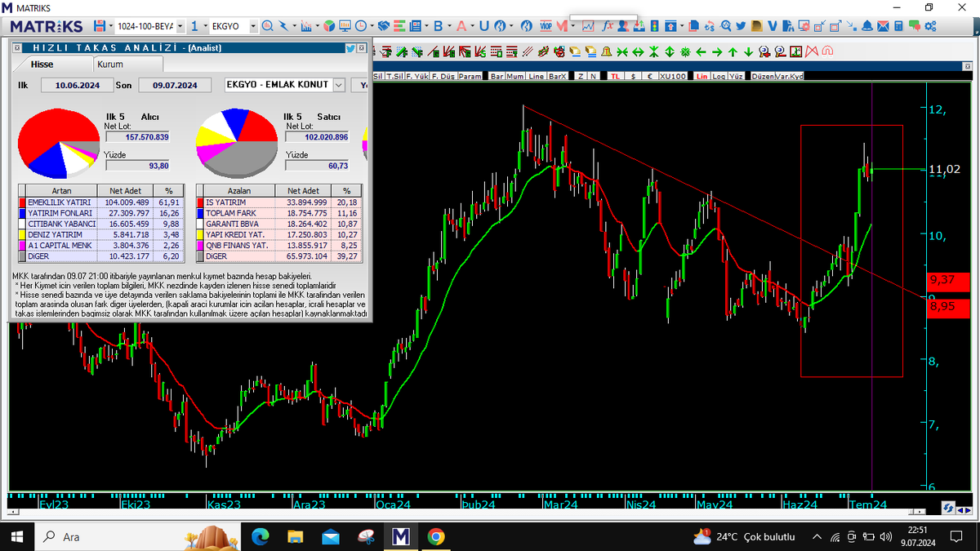Click the XU100 index button

click(x=674, y=76)
